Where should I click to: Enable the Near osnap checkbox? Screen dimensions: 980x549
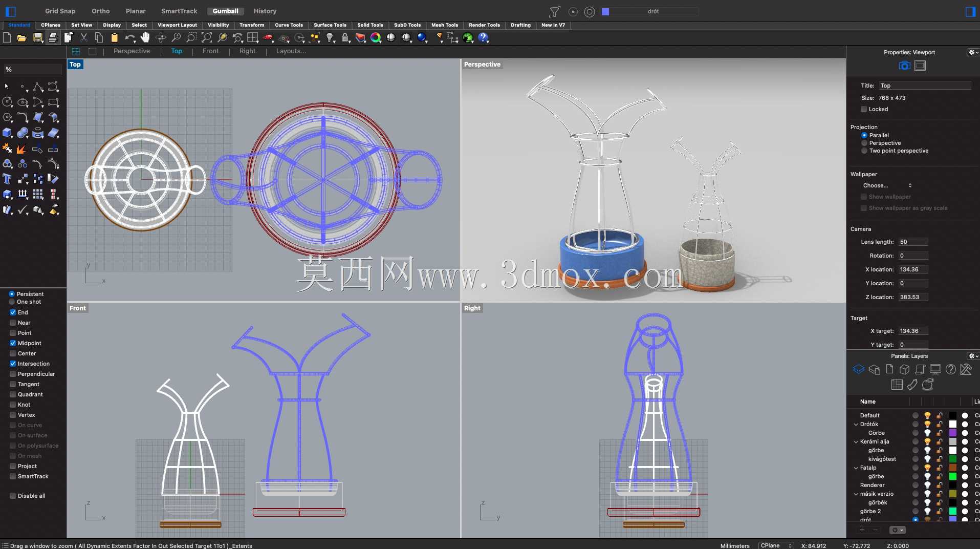[13, 323]
